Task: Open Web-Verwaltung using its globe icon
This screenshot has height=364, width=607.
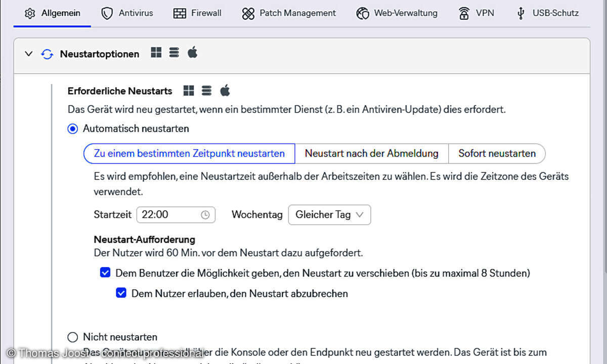Action: click(363, 13)
